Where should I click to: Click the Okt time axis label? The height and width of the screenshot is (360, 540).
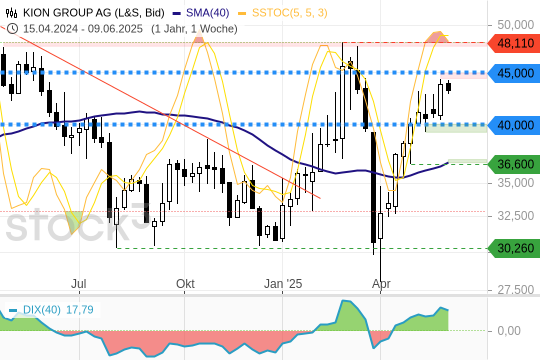click(185, 284)
